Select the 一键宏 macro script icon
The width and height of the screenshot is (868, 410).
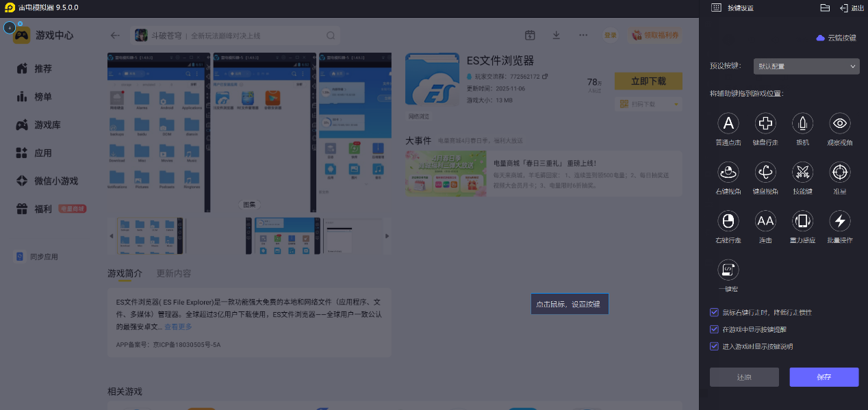click(x=728, y=270)
